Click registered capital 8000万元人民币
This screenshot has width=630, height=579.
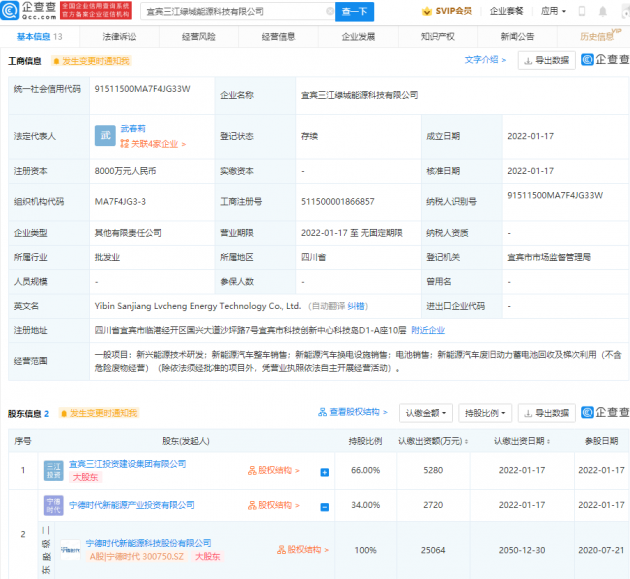[x=125, y=171]
